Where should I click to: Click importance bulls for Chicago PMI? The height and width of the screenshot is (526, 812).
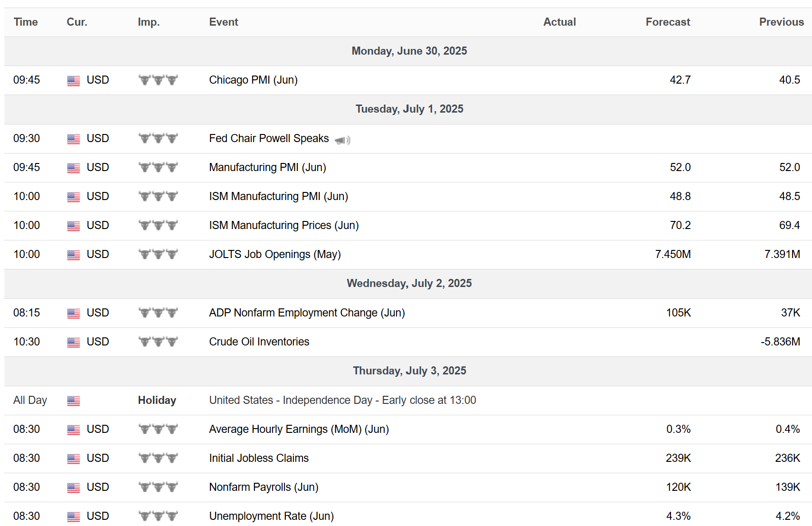tap(158, 80)
